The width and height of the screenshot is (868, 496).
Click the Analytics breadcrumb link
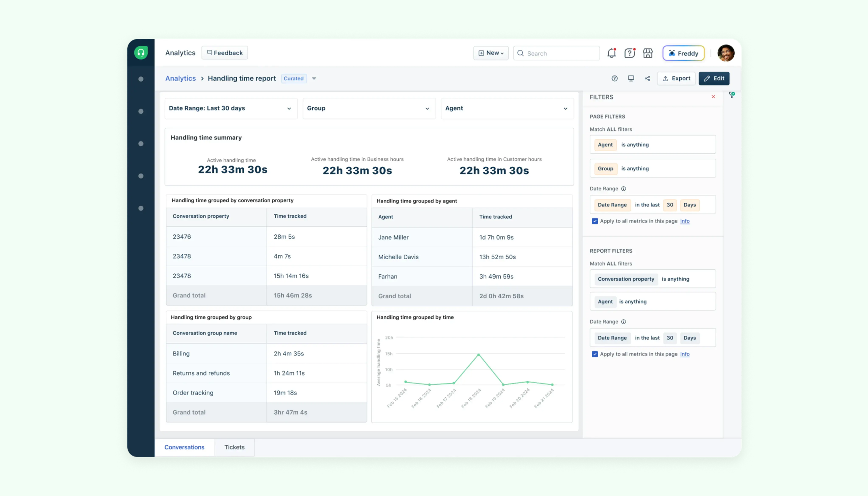click(180, 78)
